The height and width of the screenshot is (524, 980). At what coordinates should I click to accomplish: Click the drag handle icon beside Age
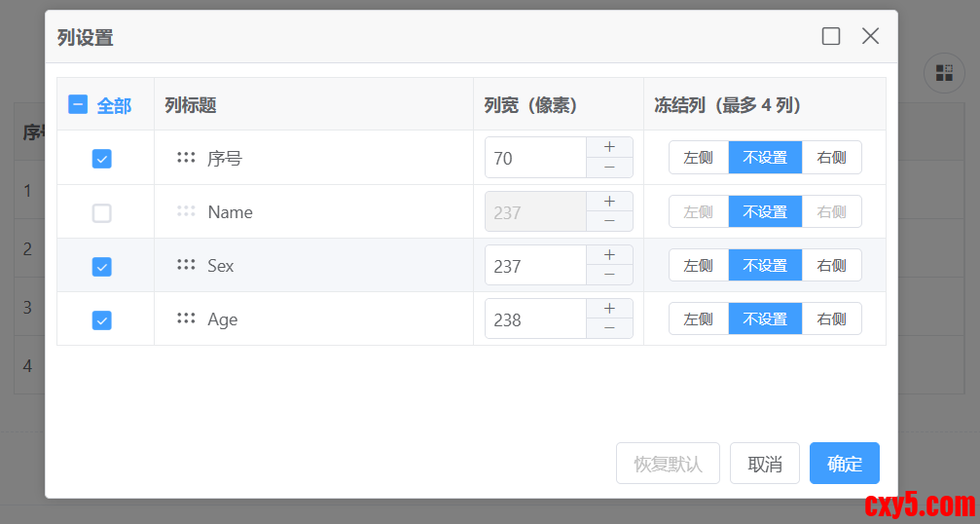(x=186, y=318)
